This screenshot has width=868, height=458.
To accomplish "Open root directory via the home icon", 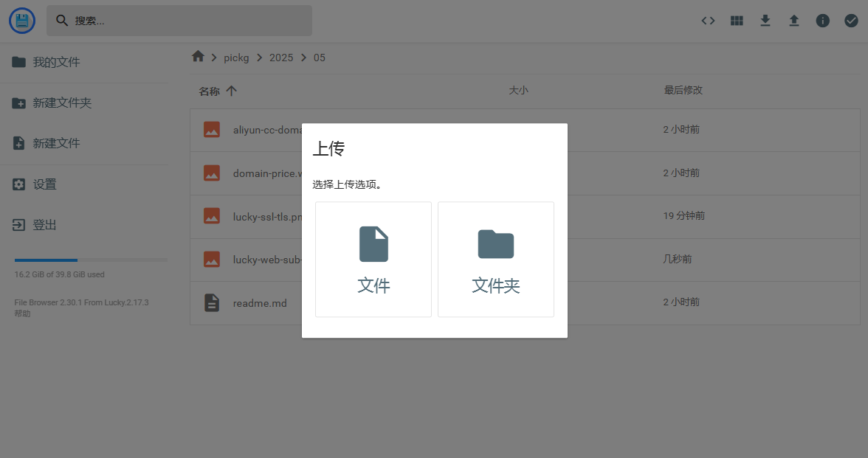I will [x=198, y=56].
